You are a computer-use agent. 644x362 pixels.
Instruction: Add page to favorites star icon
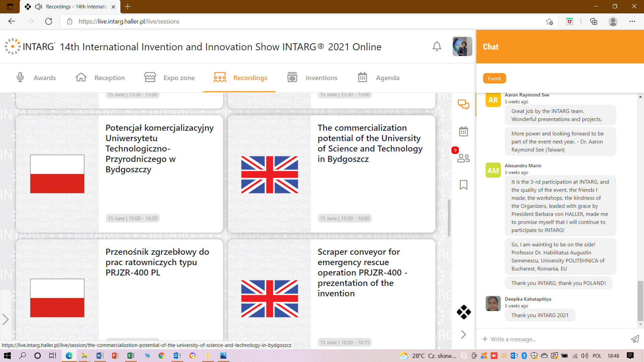click(549, 21)
